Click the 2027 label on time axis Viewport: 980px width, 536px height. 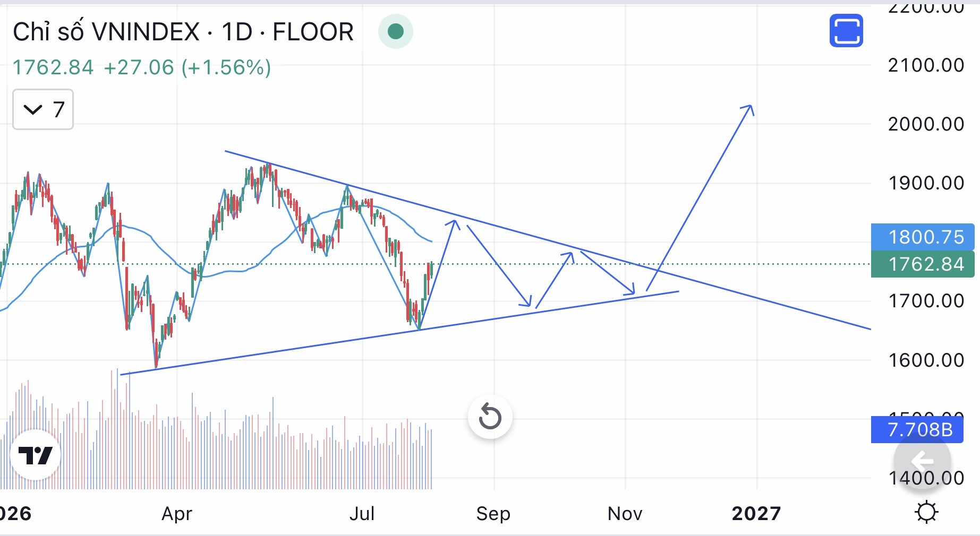(756, 513)
